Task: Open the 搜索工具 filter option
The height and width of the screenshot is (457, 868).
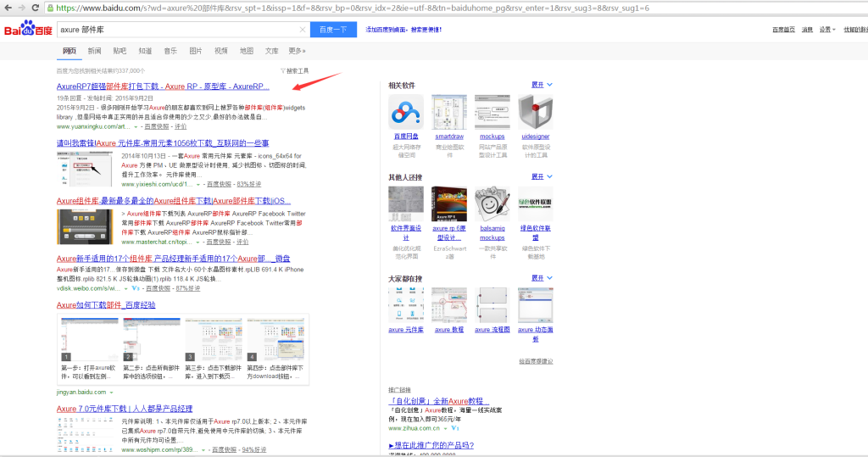Action: (x=294, y=71)
